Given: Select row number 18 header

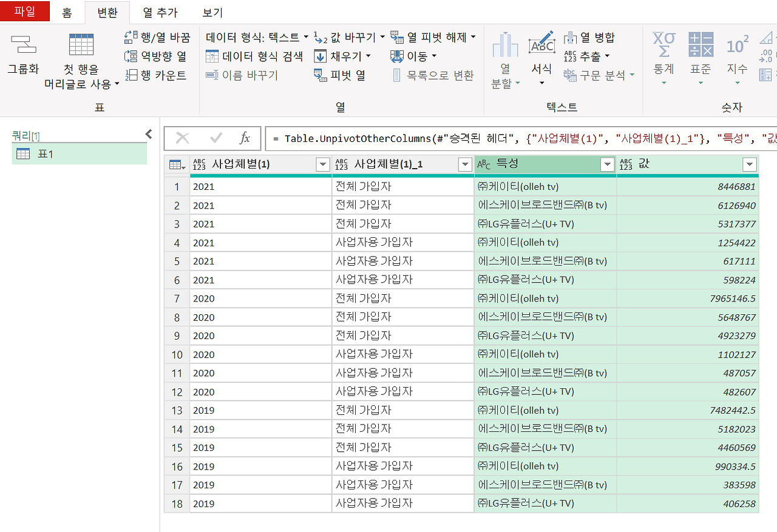Looking at the screenshot, I should 177,503.
